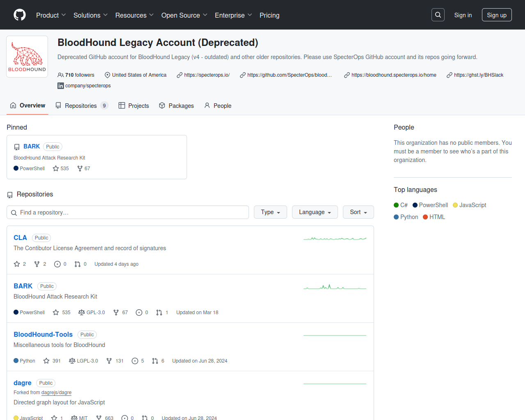Filter by C# green language swatch
Viewport: 525px width, 420px height.
click(x=396, y=205)
